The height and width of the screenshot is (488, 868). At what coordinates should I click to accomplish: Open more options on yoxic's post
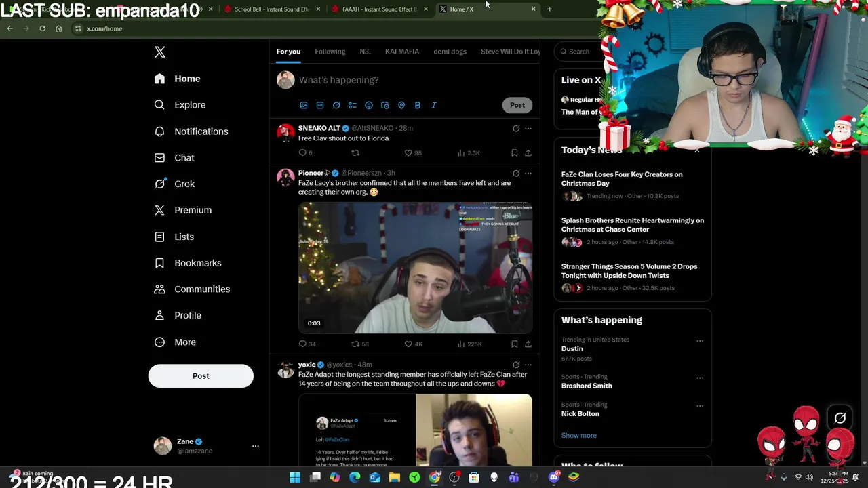528,365
